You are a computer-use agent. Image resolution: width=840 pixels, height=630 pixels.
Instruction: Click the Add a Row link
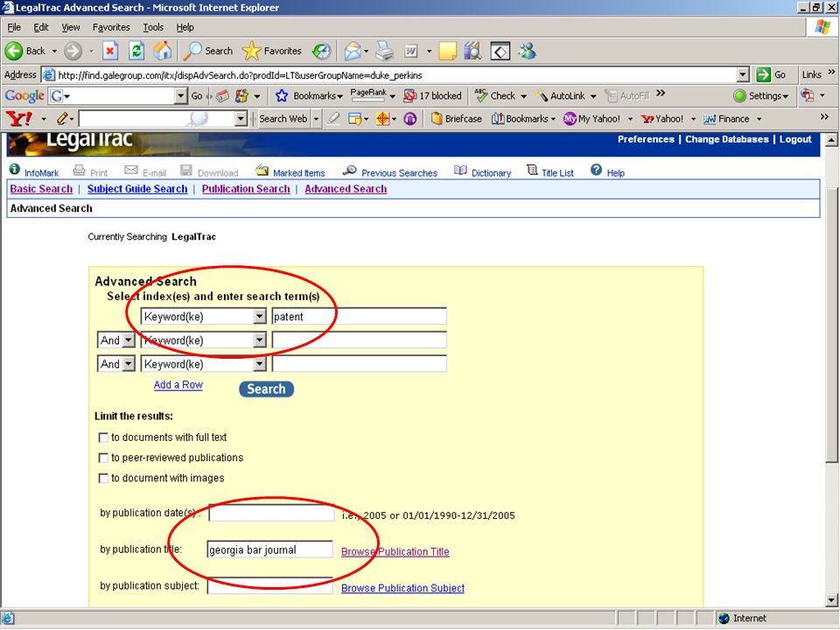tap(178, 385)
